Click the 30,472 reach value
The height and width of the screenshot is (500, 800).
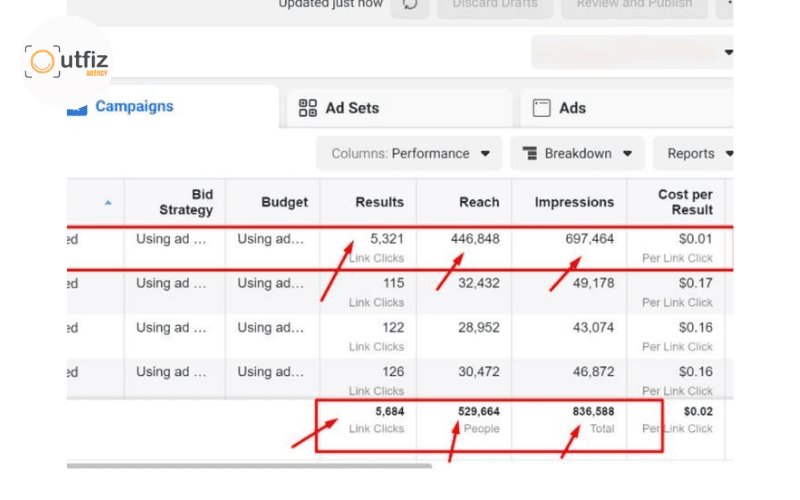click(479, 371)
